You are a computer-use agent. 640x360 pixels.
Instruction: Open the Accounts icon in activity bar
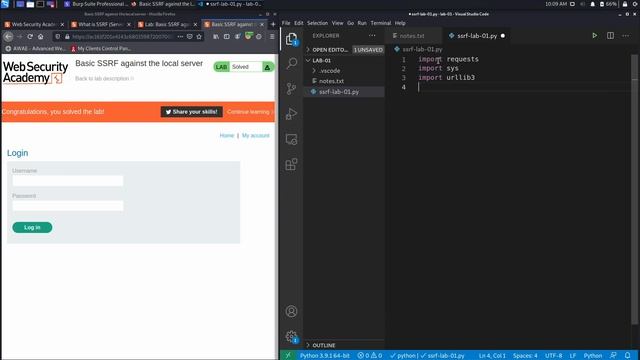click(291, 311)
